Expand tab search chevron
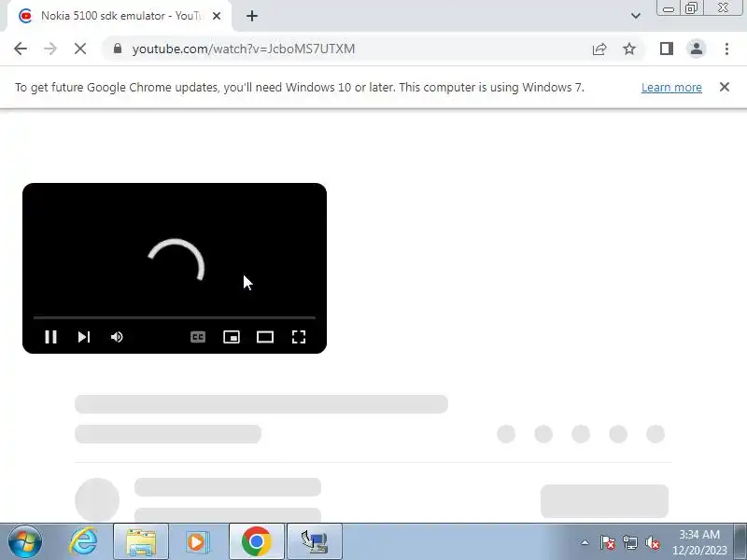The width and height of the screenshot is (747, 560). pos(636,16)
